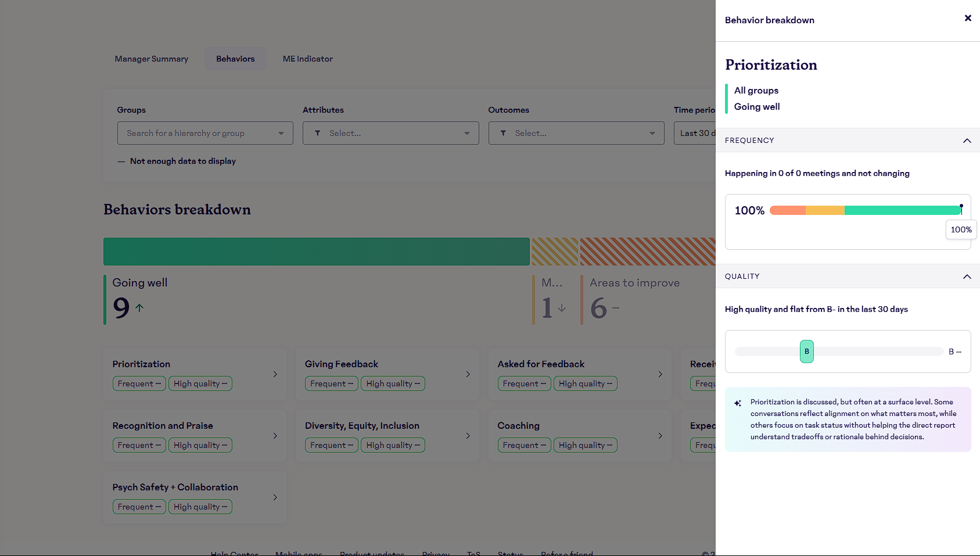The image size is (980, 556).
Task: Click the 100% tooltip on frequency bar
Action: coord(961,229)
